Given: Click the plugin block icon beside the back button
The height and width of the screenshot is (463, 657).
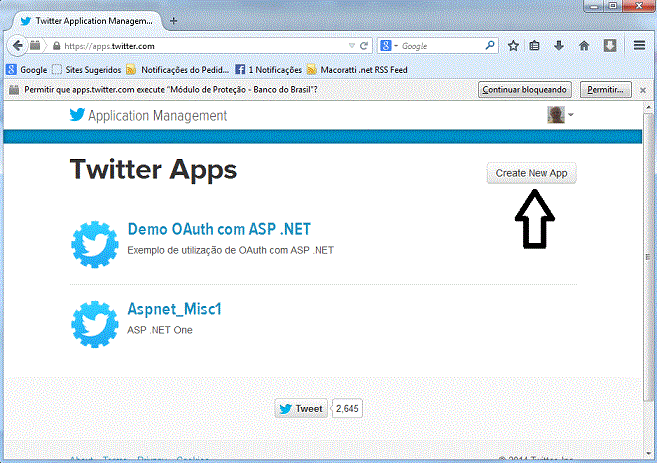Looking at the screenshot, I should [x=35, y=46].
